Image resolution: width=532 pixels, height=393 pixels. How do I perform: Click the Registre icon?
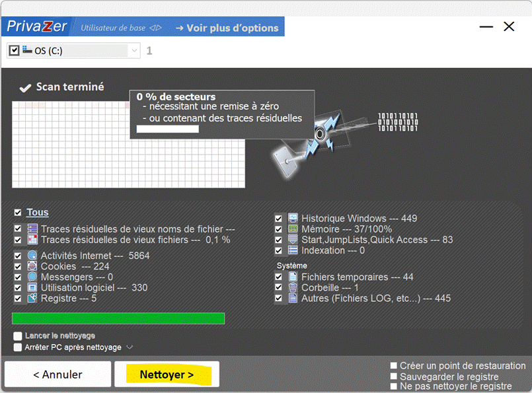click(x=32, y=298)
